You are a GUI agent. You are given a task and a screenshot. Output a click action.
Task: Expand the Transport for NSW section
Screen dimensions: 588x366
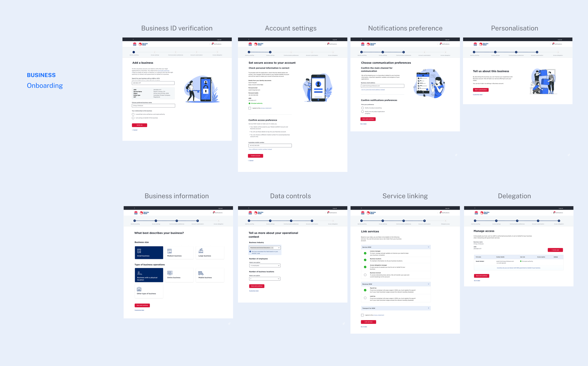pos(428,308)
